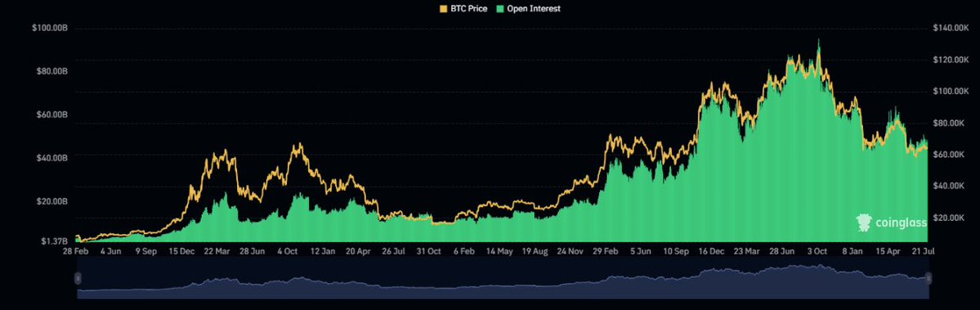
Task: Click the 8 Jan date label
Action: tap(852, 251)
